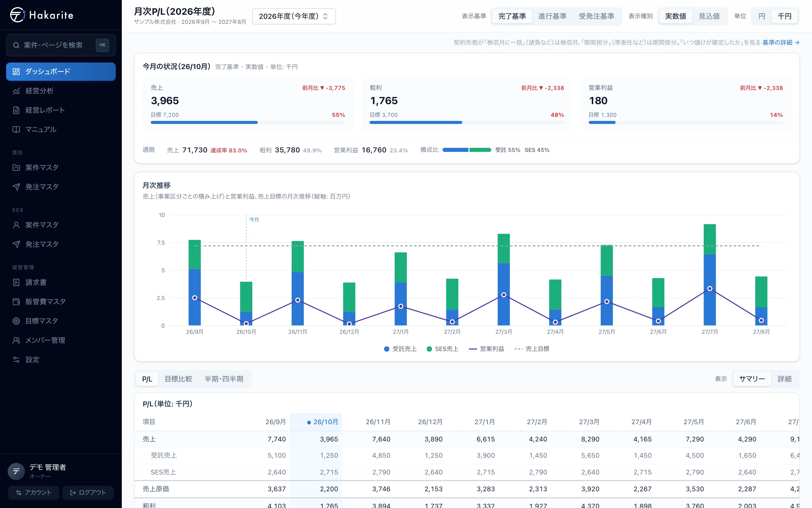
Task: Click the デモ 管理者 avatar
Action: click(x=16, y=471)
